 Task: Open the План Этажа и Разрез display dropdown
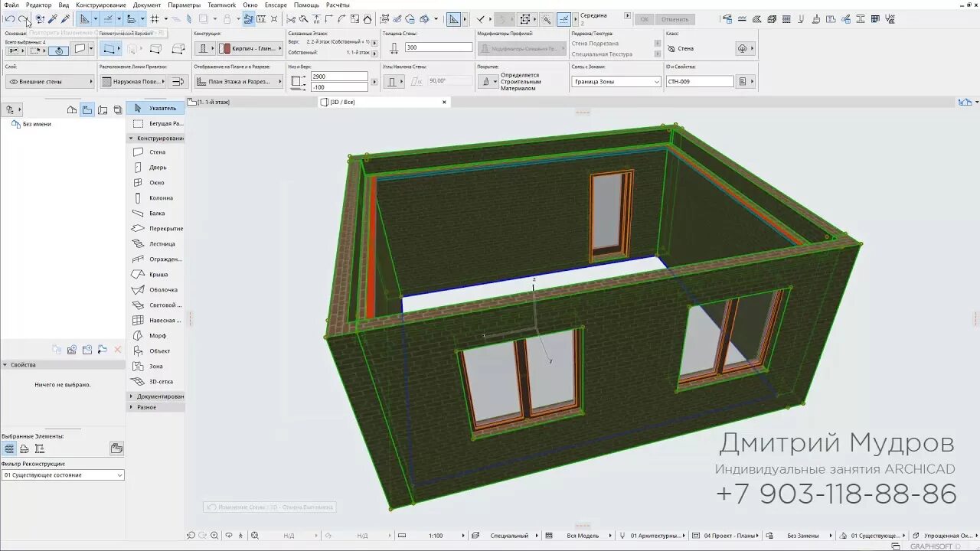(x=238, y=81)
